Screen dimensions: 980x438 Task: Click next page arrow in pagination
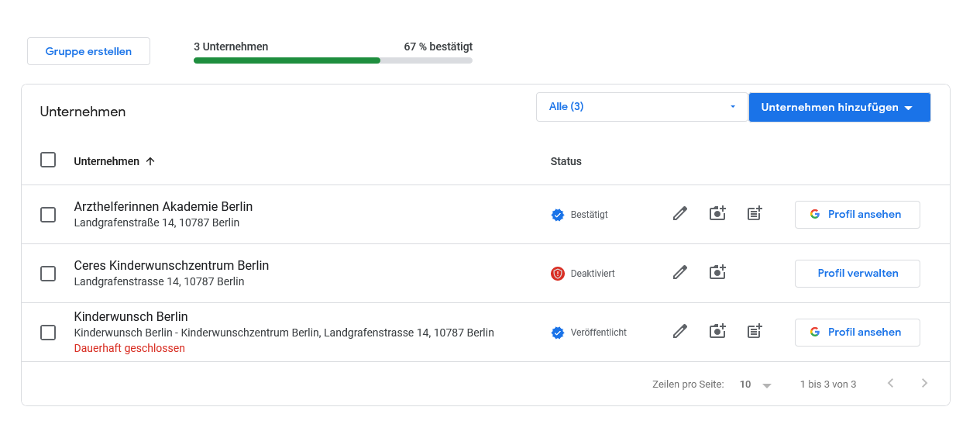click(x=924, y=383)
